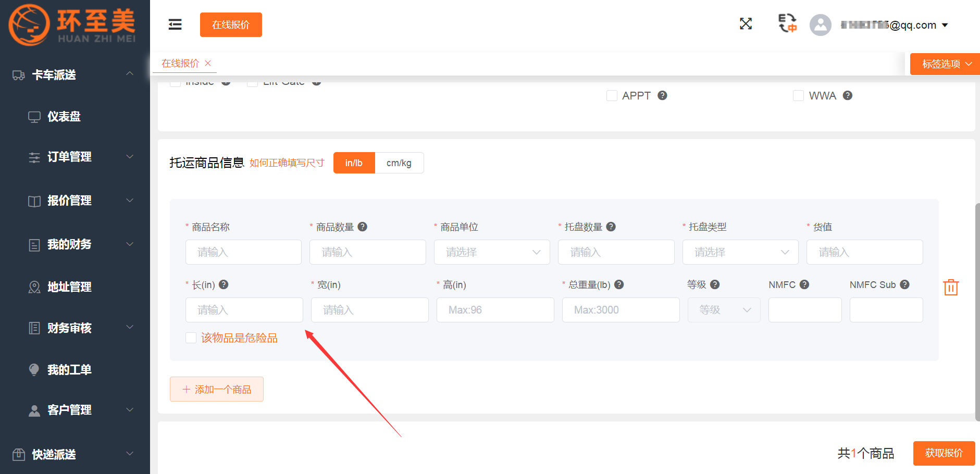980x474 pixels.
Task: Click the language switch icon
Action: click(787, 23)
